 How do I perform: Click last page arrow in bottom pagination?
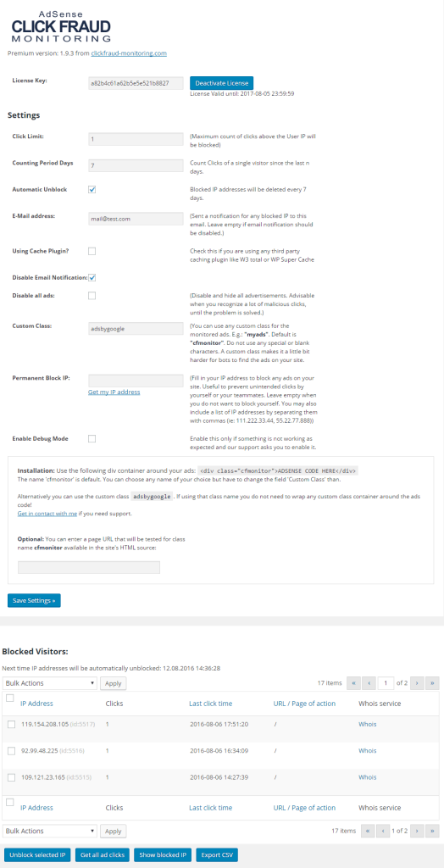click(432, 831)
